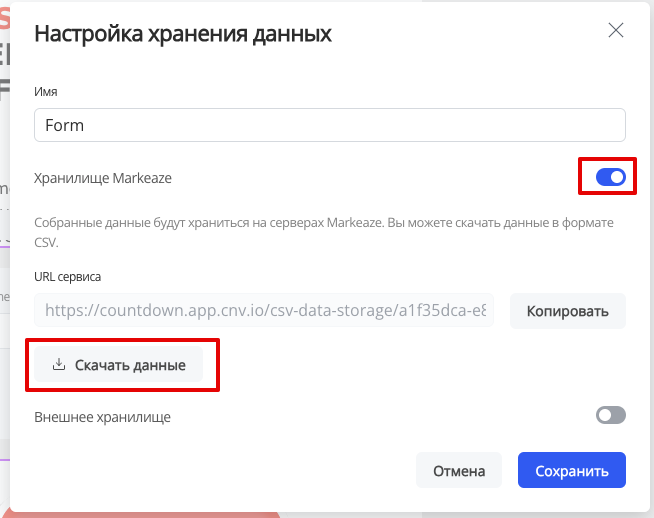The image size is (654, 518).
Task: Select the URL сервиса address field
Action: (x=264, y=310)
